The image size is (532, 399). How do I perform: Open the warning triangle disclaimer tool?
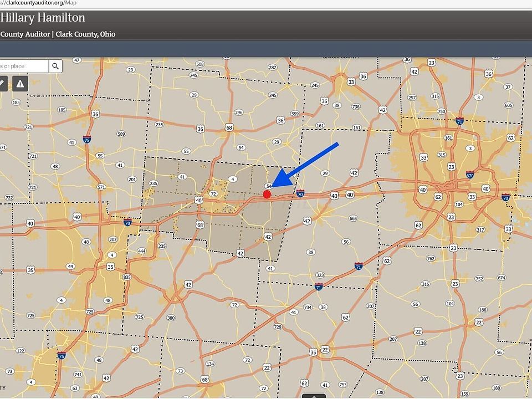pos(20,84)
